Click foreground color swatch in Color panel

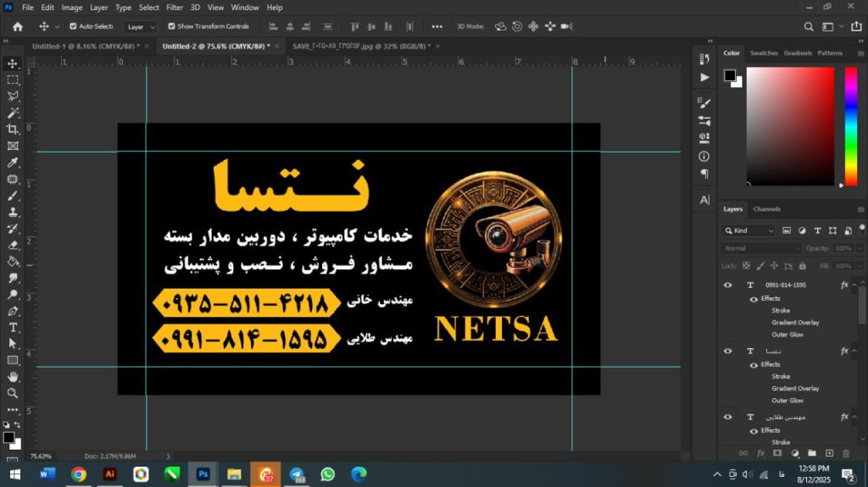(x=730, y=75)
